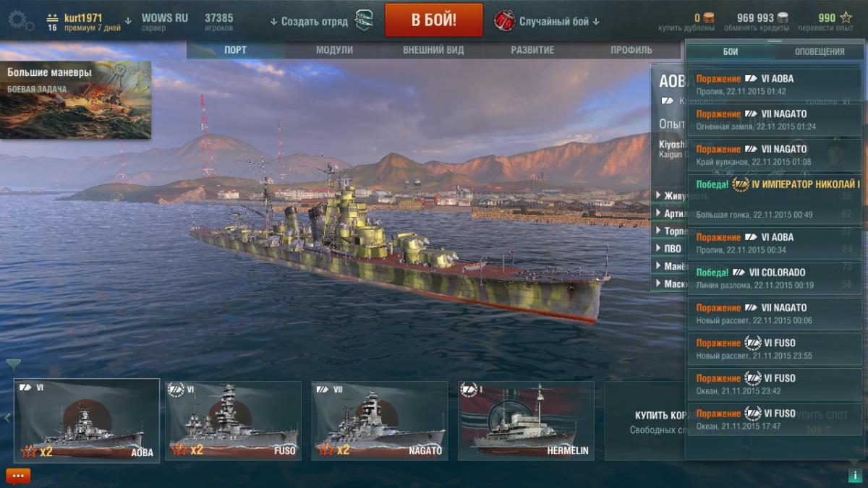Click the gold doubloons coin icon
This screenshot has height=488, width=868.
click(709, 17)
